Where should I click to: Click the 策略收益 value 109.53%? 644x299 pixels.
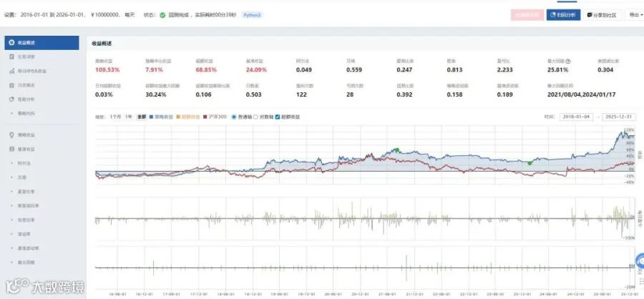[x=107, y=70]
